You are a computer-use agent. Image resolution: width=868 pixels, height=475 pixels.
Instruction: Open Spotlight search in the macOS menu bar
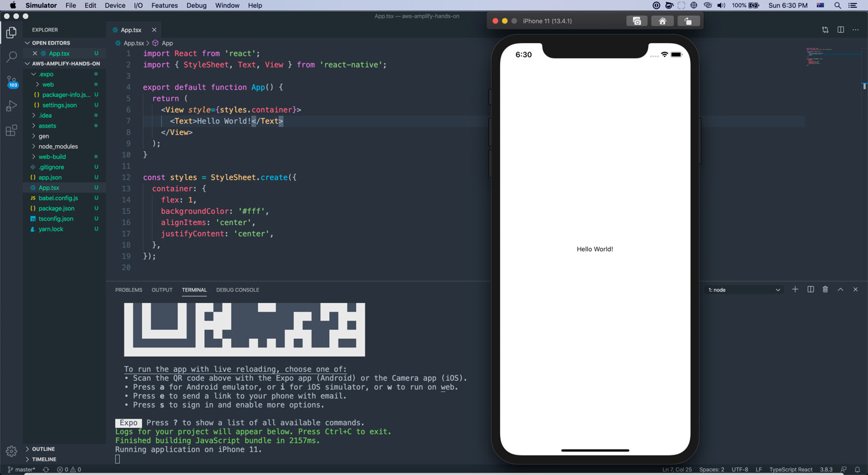click(x=837, y=5)
